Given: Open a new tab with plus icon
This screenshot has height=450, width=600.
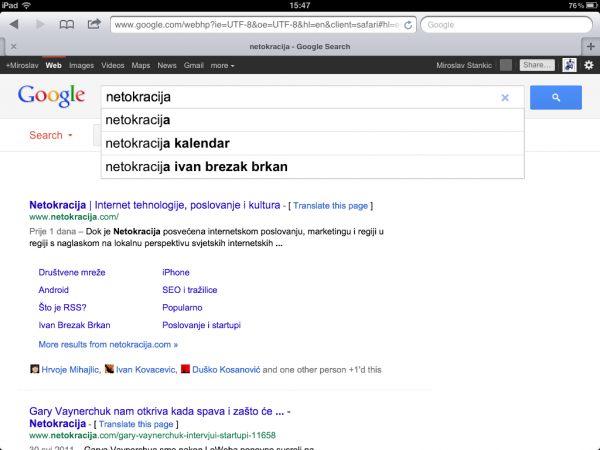Looking at the screenshot, I should click(x=590, y=46).
